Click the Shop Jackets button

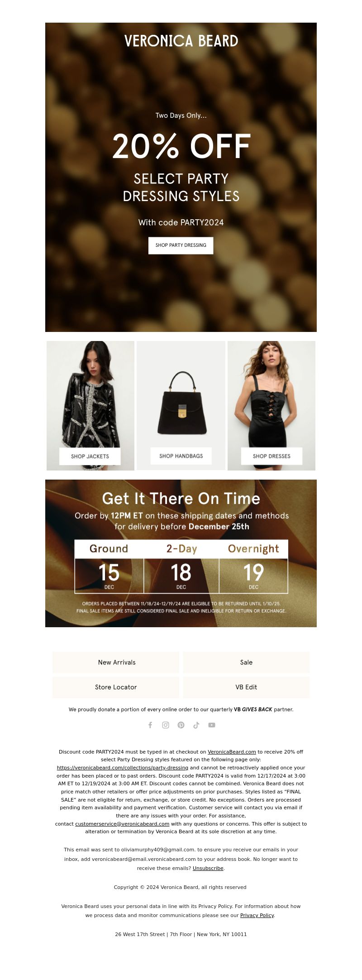click(x=90, y=456)
